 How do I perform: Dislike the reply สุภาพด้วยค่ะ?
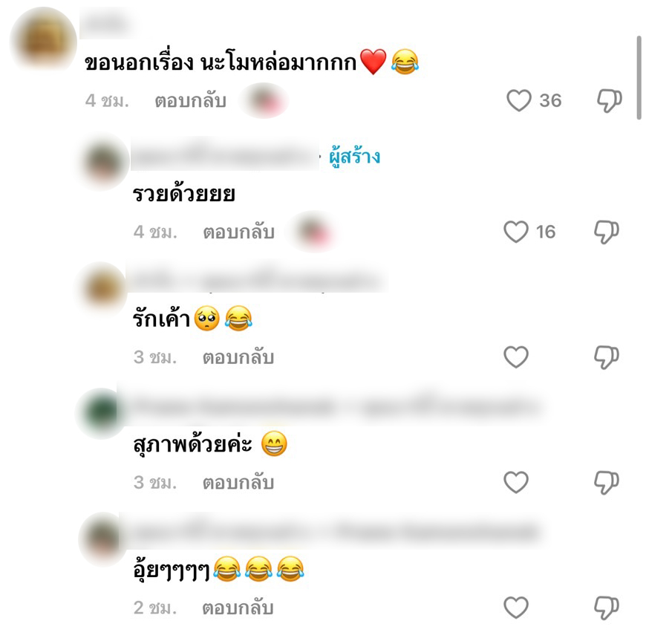607,483
